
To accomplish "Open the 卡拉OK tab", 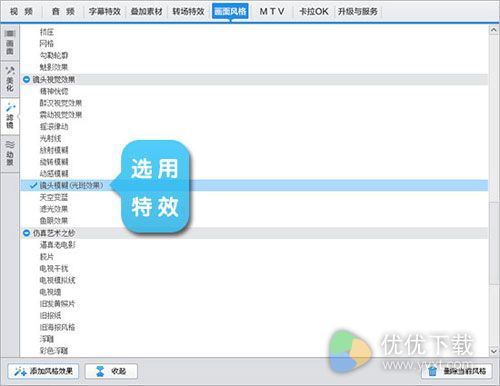I will (314, 11).
